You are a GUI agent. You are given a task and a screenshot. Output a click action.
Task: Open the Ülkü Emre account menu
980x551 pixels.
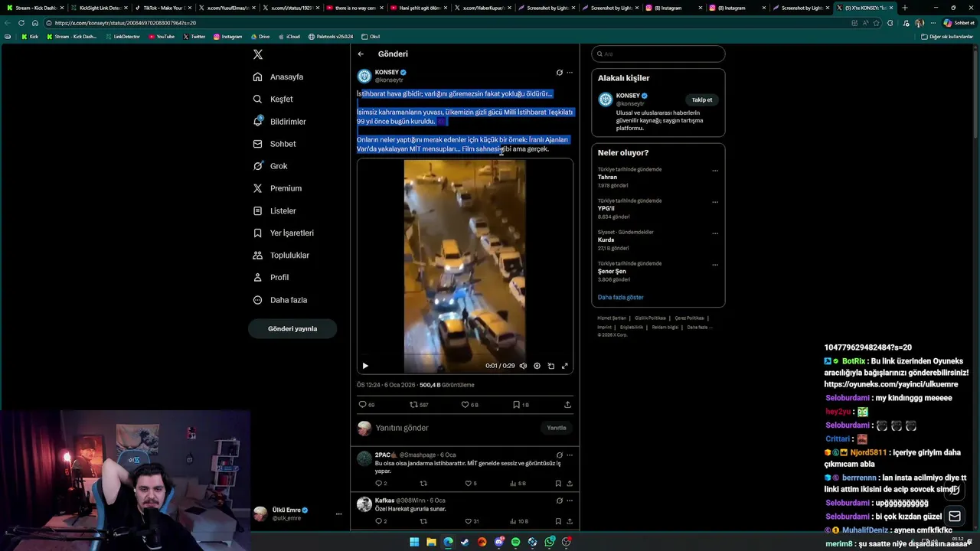tap(297, 514)
